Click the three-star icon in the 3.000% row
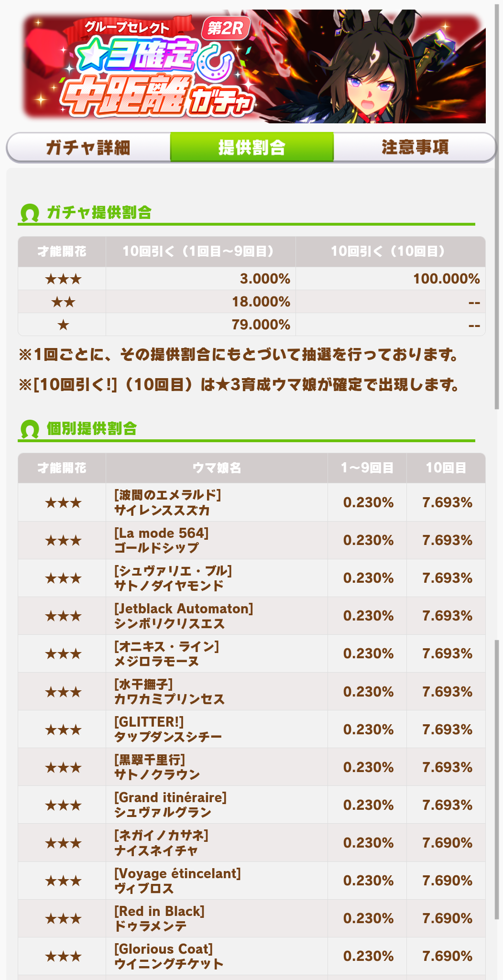 (63, 279)
